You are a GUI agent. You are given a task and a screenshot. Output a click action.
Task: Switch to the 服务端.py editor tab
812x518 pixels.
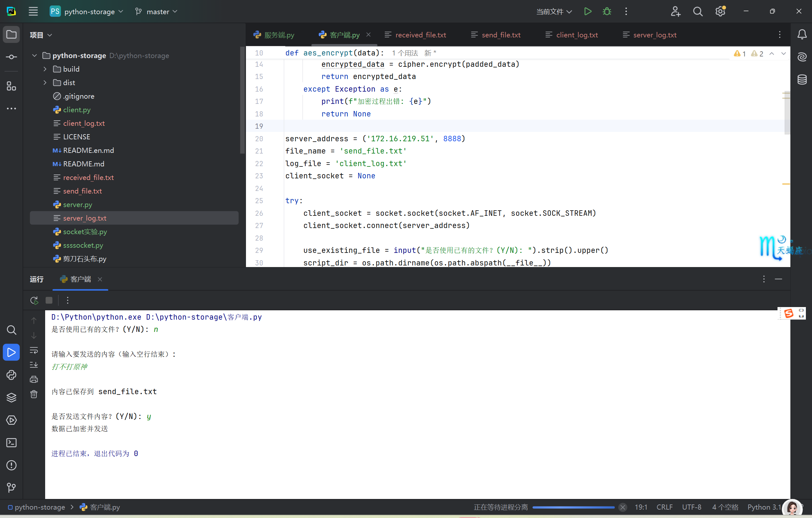(x=279, y=35)
